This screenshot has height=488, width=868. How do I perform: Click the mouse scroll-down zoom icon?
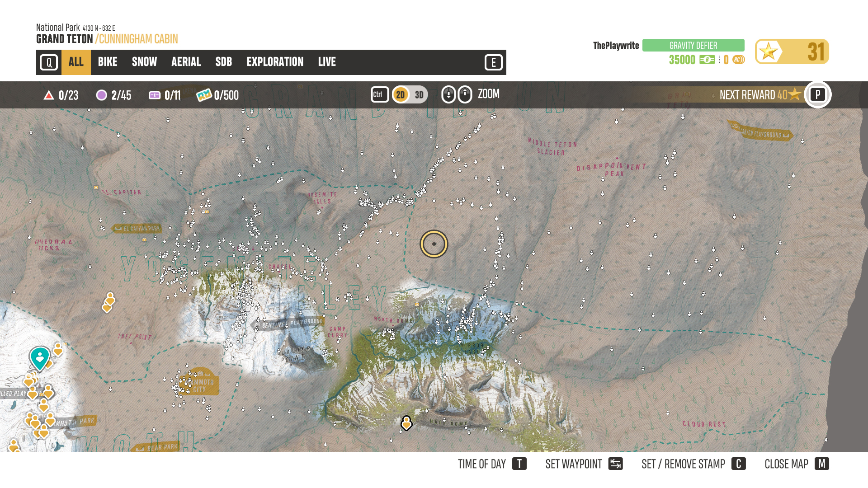coord(448,94)
